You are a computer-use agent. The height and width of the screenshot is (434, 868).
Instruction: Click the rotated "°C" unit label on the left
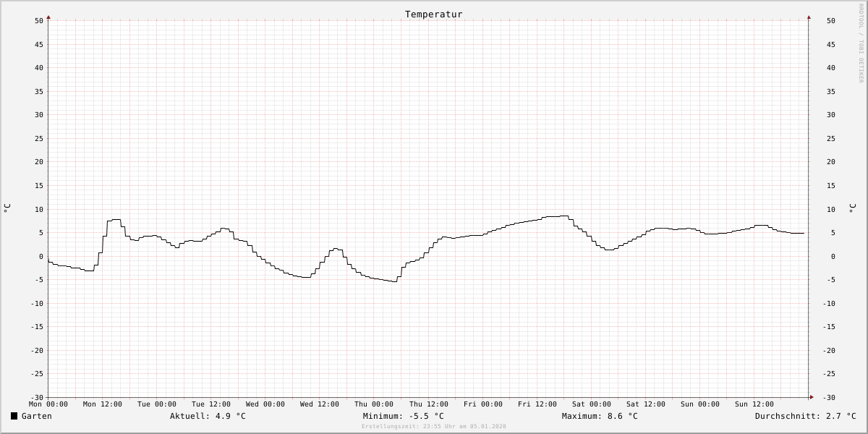(x=7, y=208)
